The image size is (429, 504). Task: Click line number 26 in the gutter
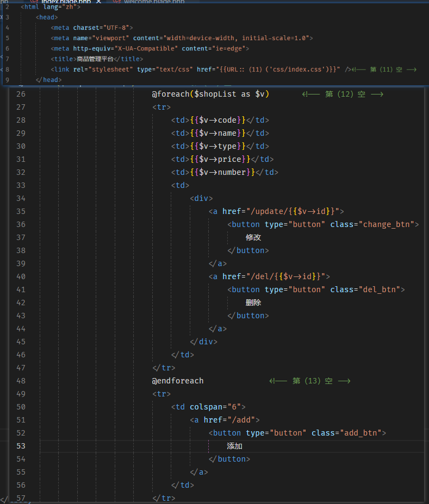pyautogui.click(x=21, y=94)
